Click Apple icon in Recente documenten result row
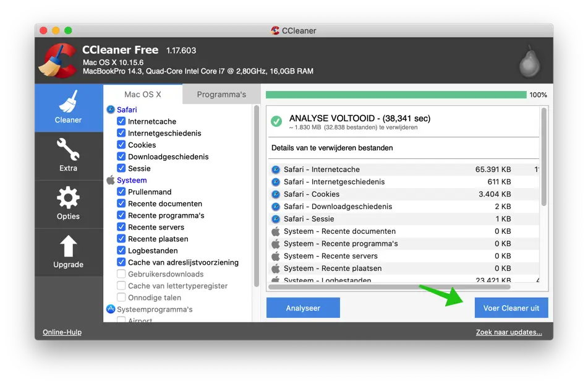This screenshot has width=588, height=386. 276,231
